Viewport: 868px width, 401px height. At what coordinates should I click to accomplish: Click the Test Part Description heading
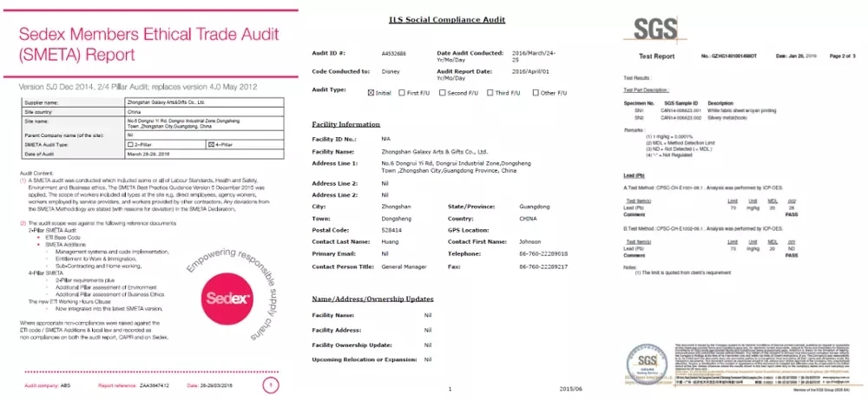click(646, 89)
